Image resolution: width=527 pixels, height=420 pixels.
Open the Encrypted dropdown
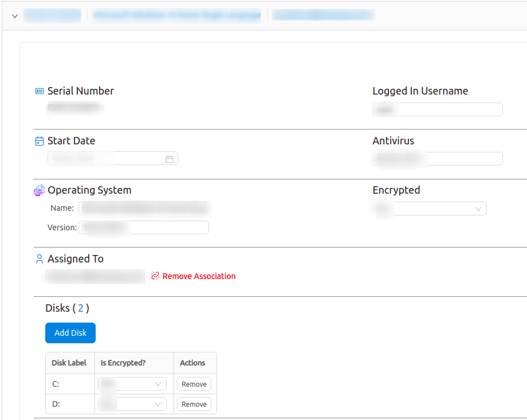(x=429, y=209)
